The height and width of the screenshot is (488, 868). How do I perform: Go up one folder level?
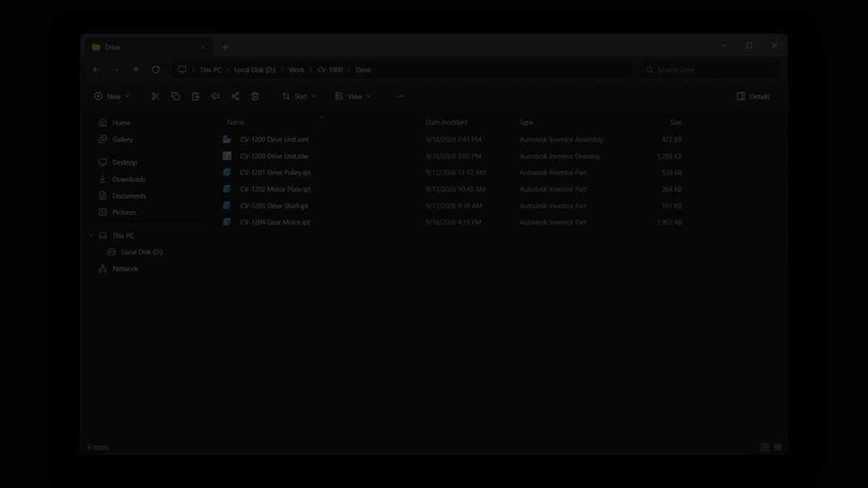tap(136, 70)
